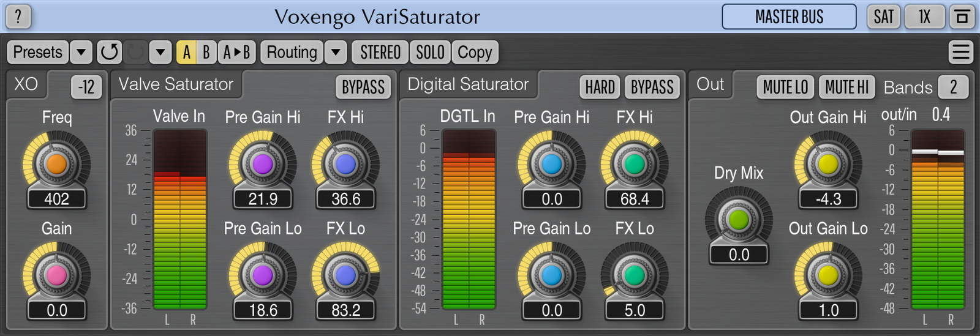The image size is (980, 336).
Task: Toggle Valve Saturator BYPASS
Action: [363, 88]
